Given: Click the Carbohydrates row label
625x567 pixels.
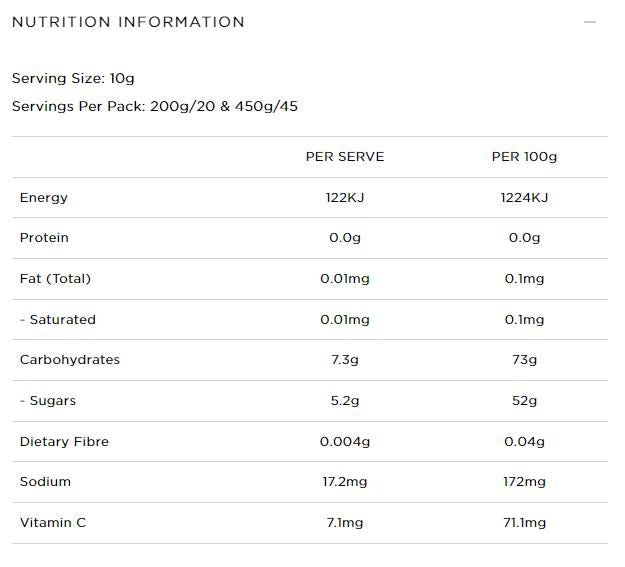Looking at the screenshot, I should pyautogui.click(x=70, y=360).
